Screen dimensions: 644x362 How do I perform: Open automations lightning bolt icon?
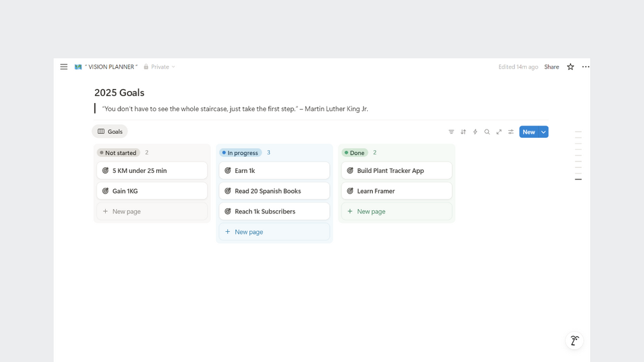475,132
